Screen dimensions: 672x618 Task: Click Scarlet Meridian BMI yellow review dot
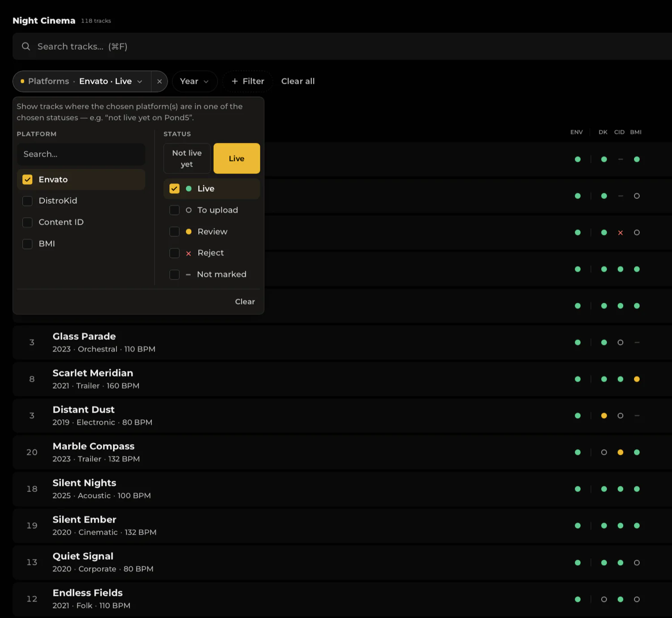637,379
